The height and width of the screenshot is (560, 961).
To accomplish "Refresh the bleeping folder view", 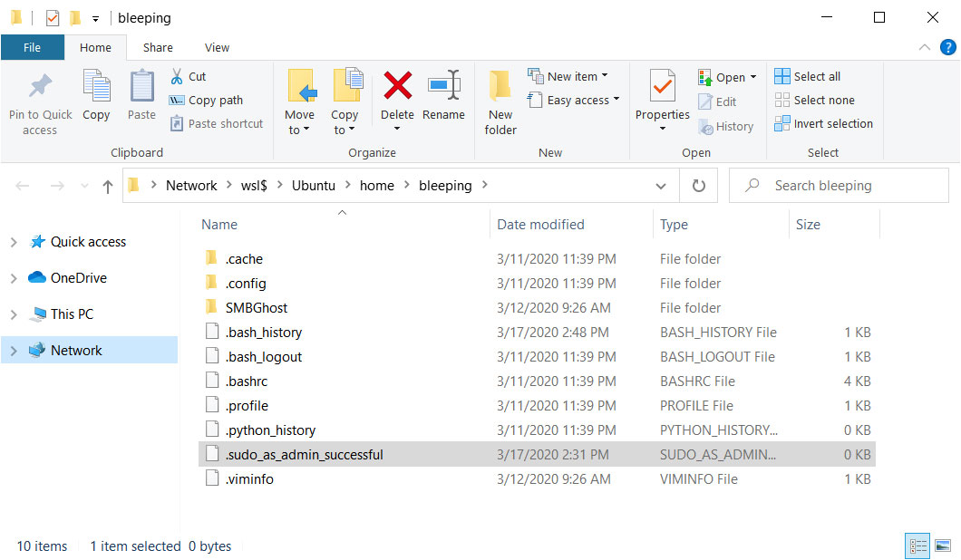I will 699,186.
